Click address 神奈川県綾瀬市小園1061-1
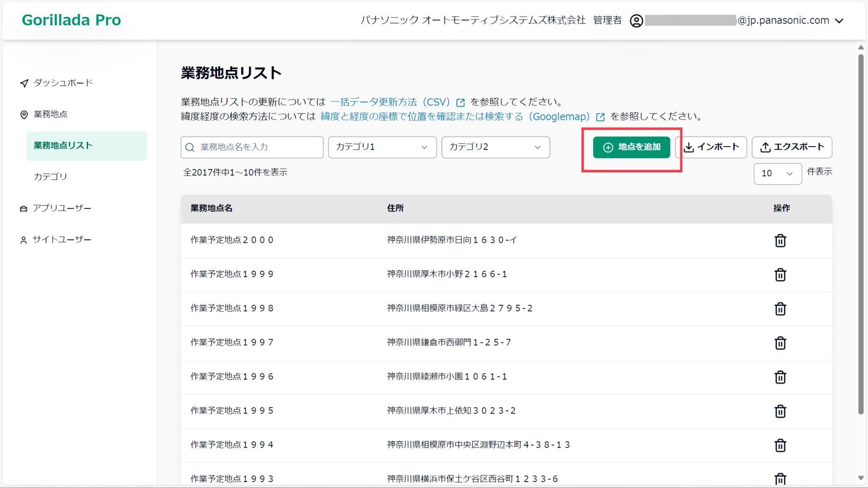 447,377
